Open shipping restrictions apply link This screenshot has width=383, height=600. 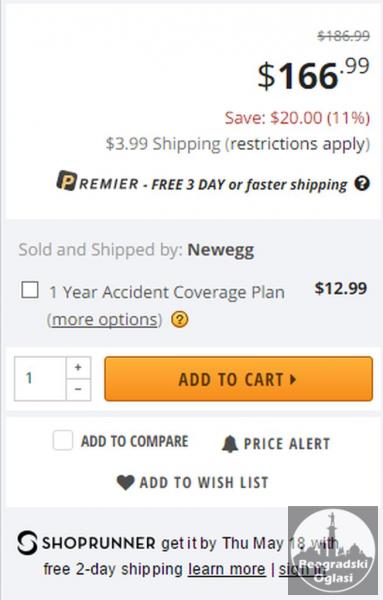click(x=299, y=144)
